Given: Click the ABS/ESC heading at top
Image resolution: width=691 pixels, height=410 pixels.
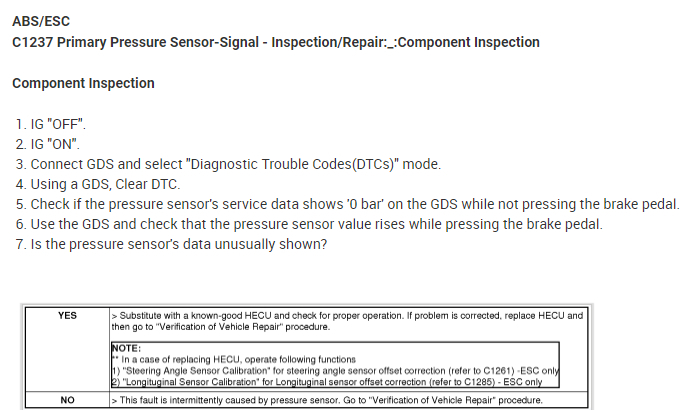Looking at the screenshot, I should coord(41,22).
